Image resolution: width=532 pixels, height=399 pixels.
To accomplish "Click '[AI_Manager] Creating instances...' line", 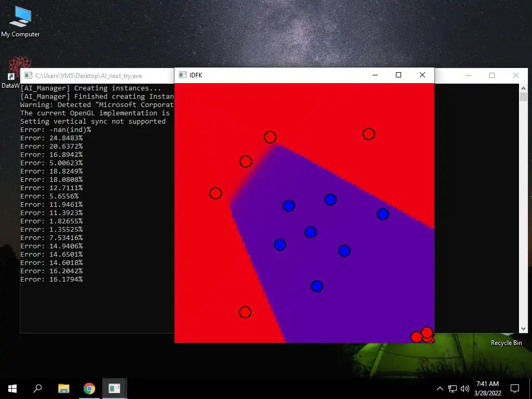I will pyautogui.click(x=90, y=88).
